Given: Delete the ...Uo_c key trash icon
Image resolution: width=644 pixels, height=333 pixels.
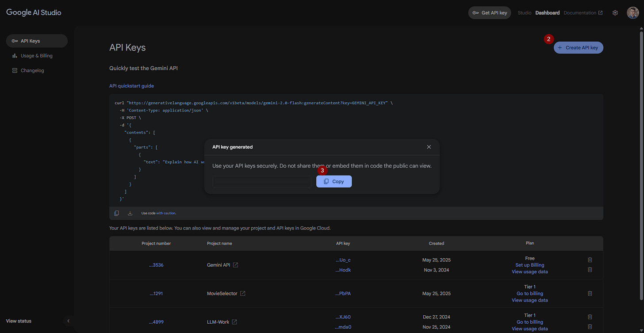Looking at the screenshot, I should (x=590, y=260).
